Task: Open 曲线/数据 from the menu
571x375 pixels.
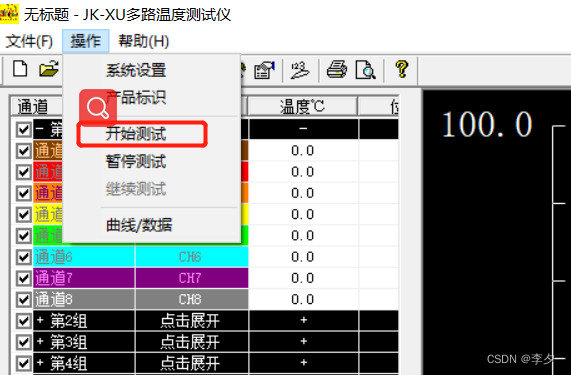Action: tap(139, 225)
